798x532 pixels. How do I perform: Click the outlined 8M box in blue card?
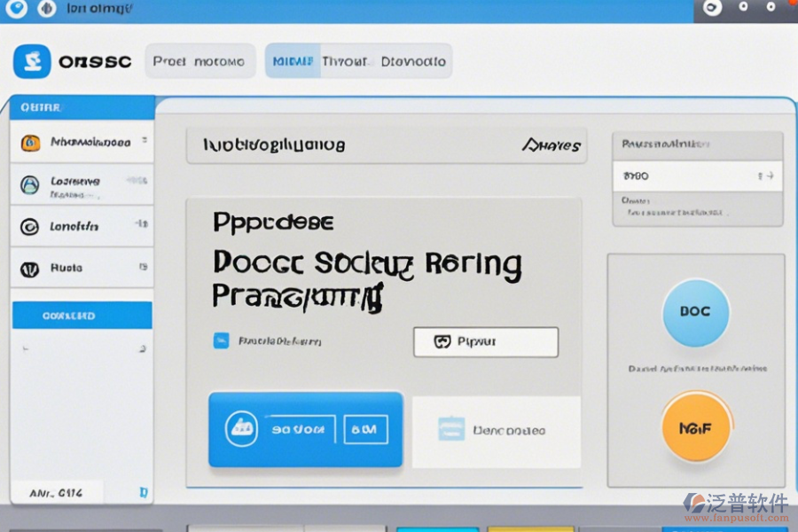coord(365,429)
